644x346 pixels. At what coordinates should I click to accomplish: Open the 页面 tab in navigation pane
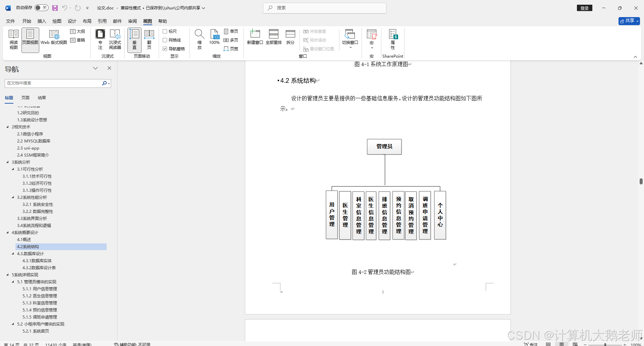25,98
